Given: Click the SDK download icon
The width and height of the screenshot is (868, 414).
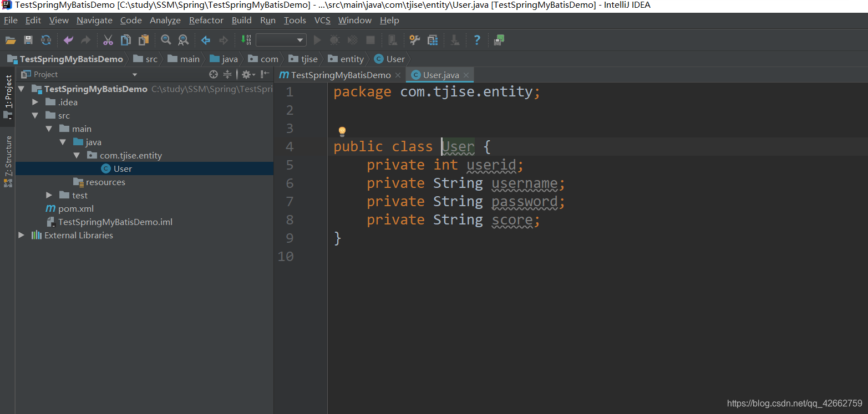Looking at the screenshot, I should [x=455, y=40].
